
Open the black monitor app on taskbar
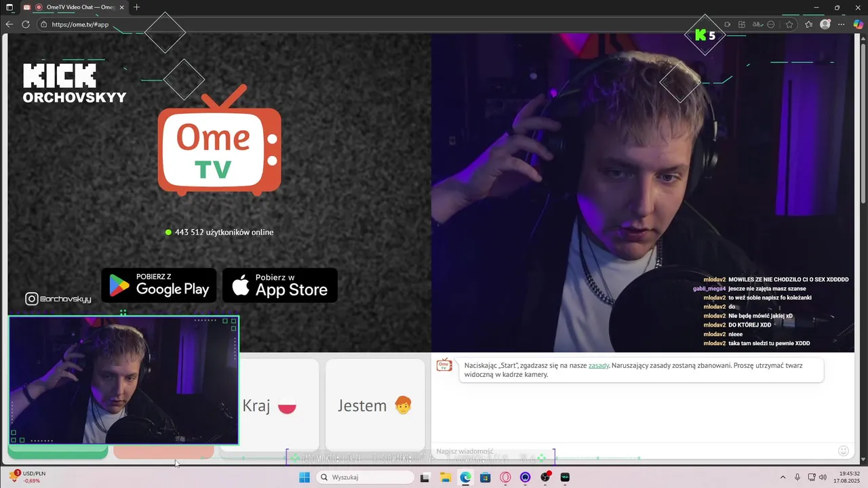566,478
